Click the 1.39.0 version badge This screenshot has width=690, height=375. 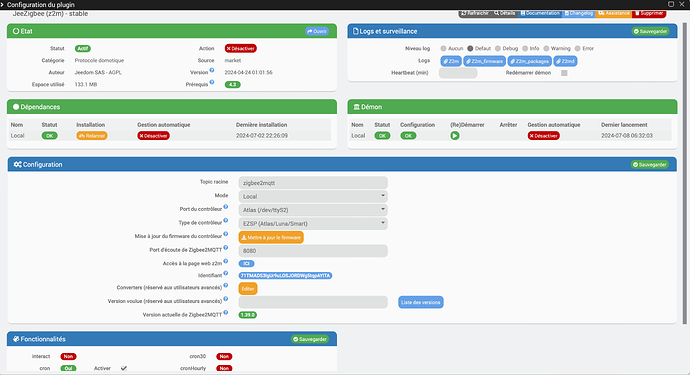247,315
